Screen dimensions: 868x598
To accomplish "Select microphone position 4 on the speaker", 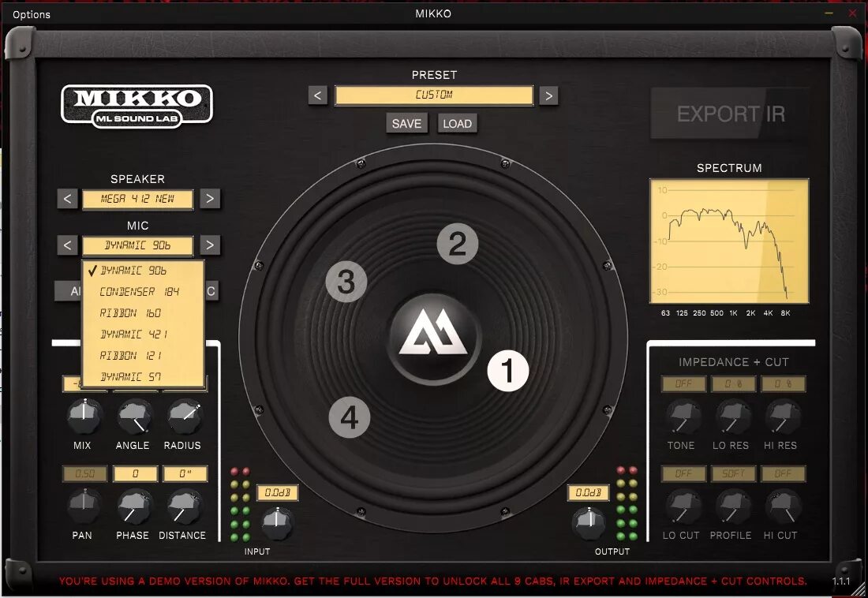I will point(350,417).
